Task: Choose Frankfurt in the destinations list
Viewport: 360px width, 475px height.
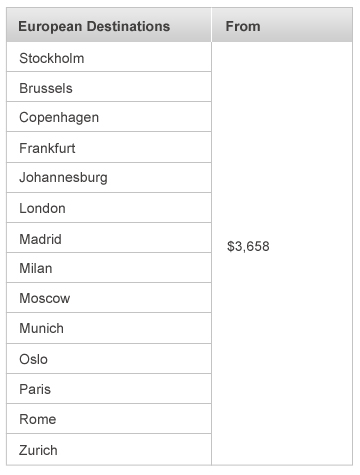Action: pyautogui.click(x=109, y=147)
